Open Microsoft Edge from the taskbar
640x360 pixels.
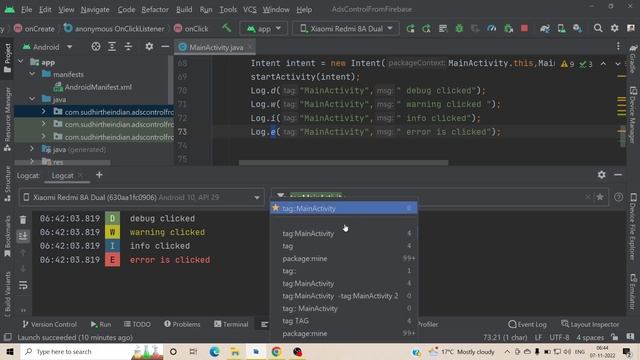tap(214, 351)
